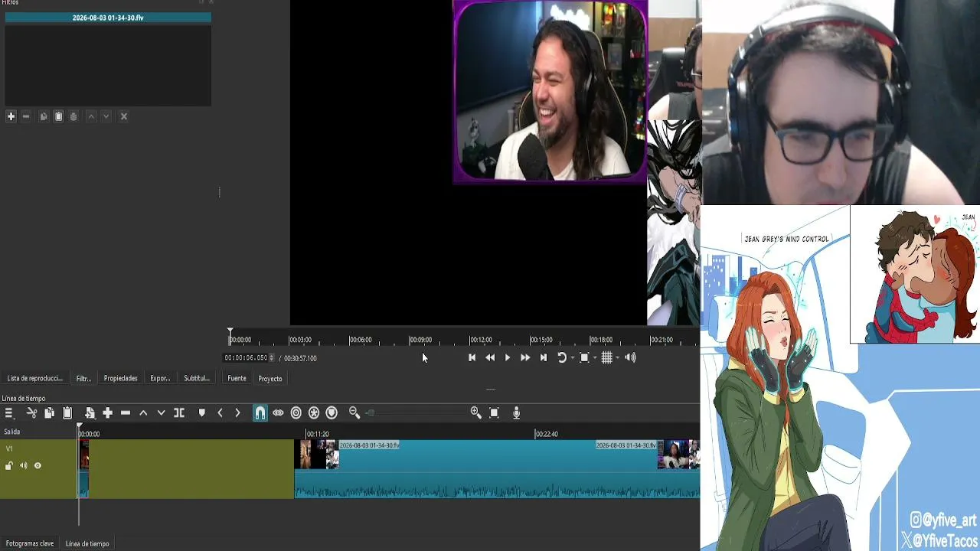Cut the selection with the scissors icon
Screen dimensions: 980x551
(x=31, y=413)
